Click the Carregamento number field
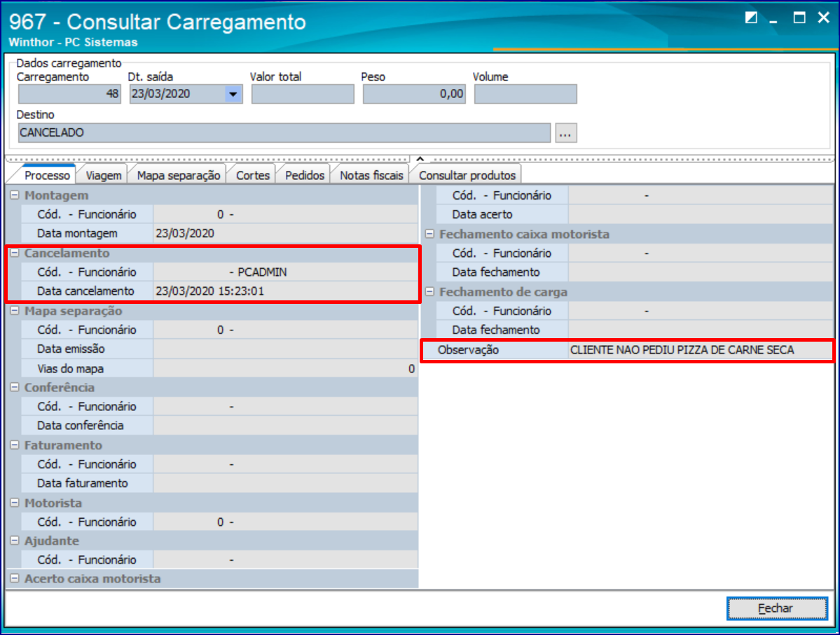The height and width of the screenshot is (635, 840). click(69, 95)
